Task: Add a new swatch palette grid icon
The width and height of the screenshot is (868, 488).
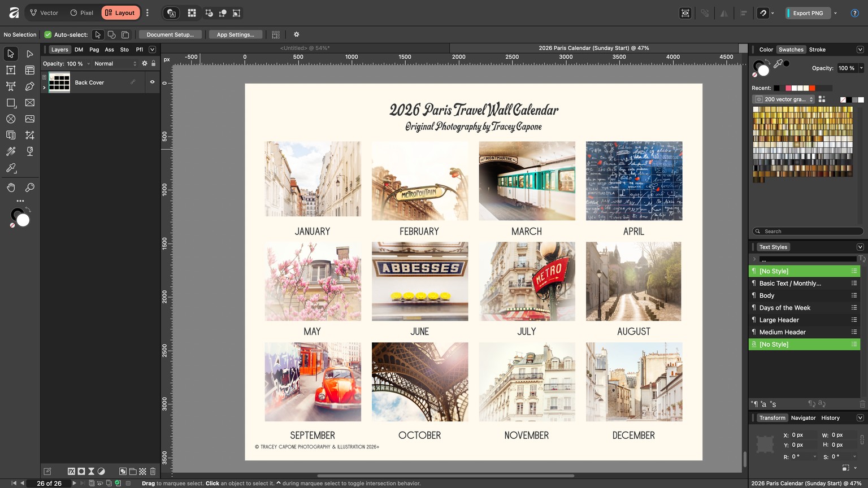Action: coord(822,99)
